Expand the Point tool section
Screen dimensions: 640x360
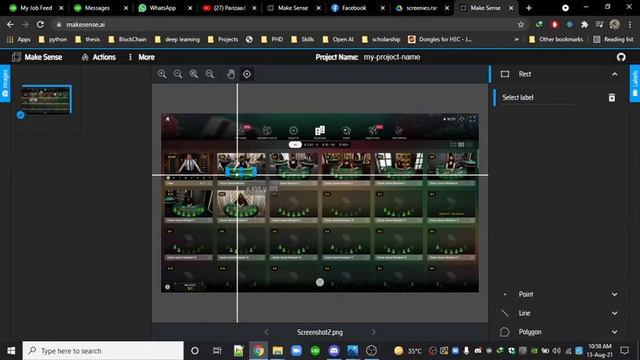pos(614,294)
